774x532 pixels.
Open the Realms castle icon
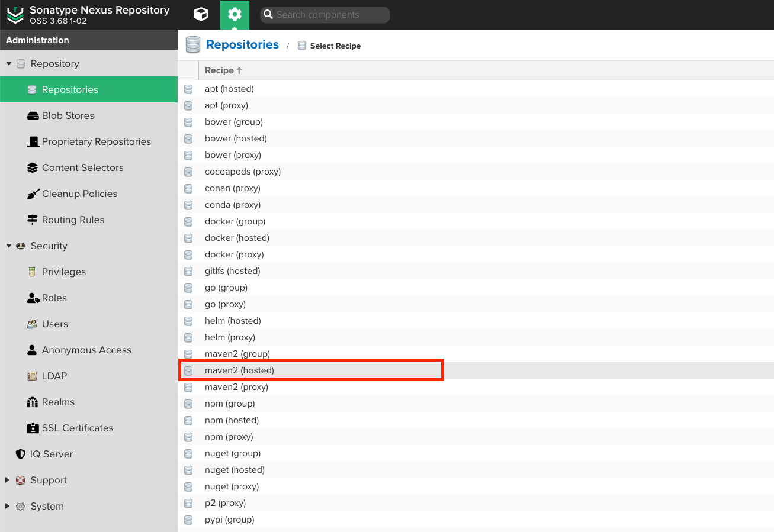(x=33, y=402)
